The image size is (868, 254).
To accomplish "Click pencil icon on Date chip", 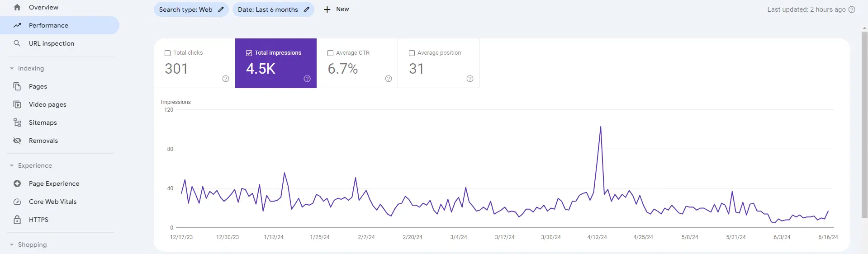I will [x=306, y=9].
